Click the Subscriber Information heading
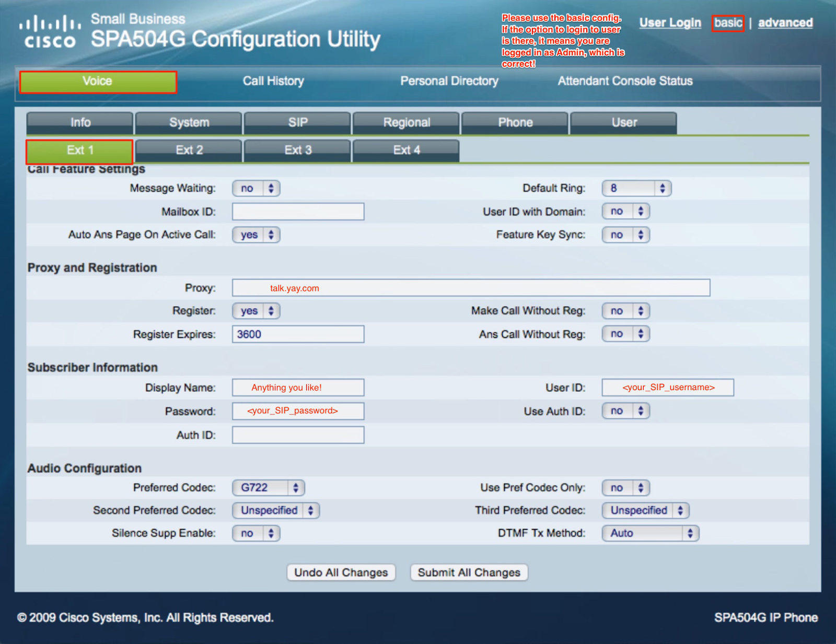 [x=92, y=368]
